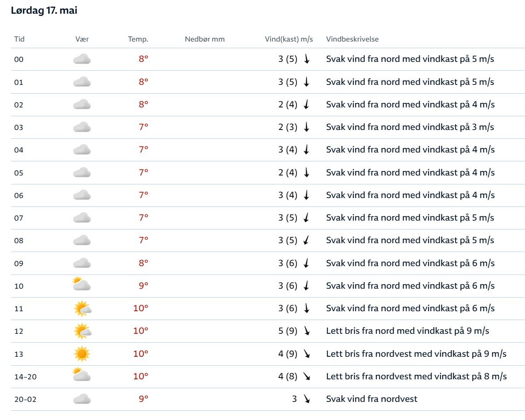
Task: Select the "Svak vind fra nordvest" description
Action: click(372, 399)
